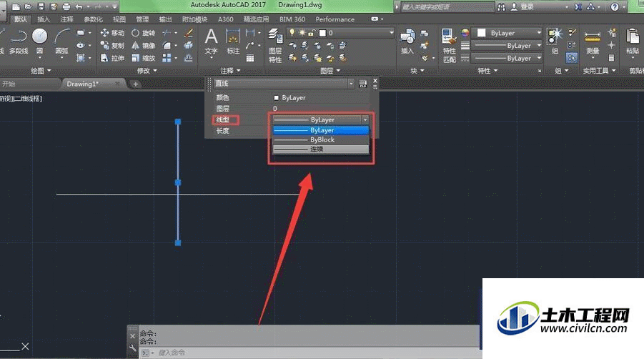Click the Erase tool in Modify panel
This screenshot has width=644, height=359.
(x=189, y=33)
